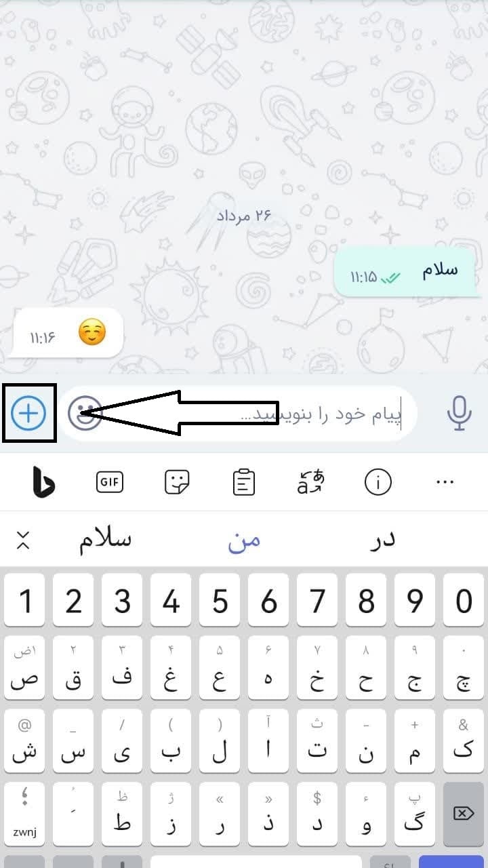Tap the received smiling emoji message

(x=68, y=333)
